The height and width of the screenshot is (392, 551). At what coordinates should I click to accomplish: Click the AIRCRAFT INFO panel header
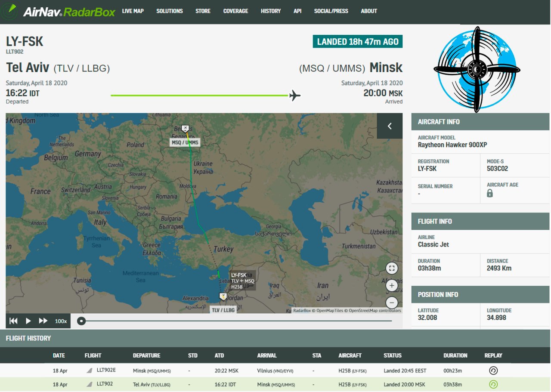click(480, 122)
